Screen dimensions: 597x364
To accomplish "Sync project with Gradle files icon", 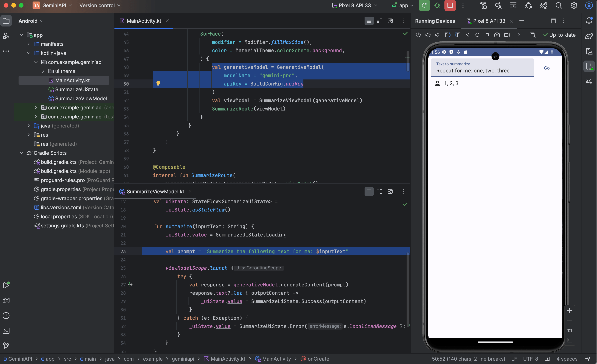I will [543, 5].
